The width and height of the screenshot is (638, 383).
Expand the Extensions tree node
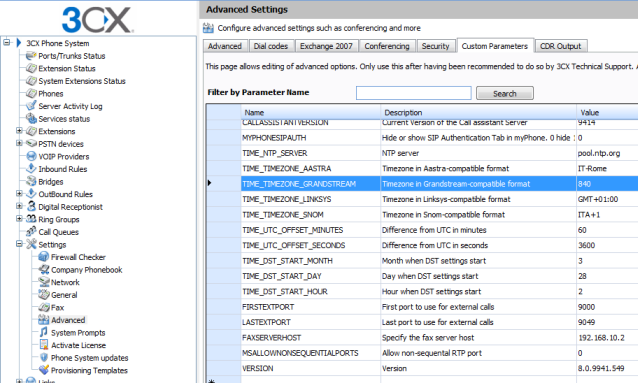[19, 131]
